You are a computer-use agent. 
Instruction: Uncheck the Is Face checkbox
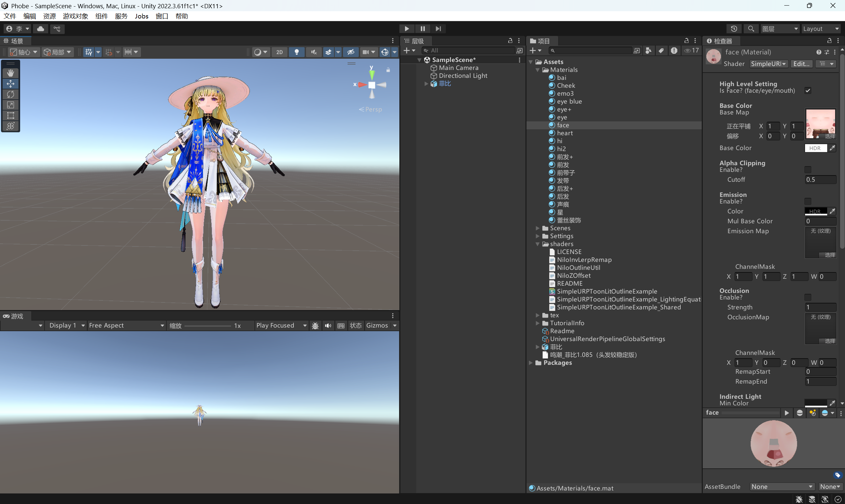[x=808, y=91]
